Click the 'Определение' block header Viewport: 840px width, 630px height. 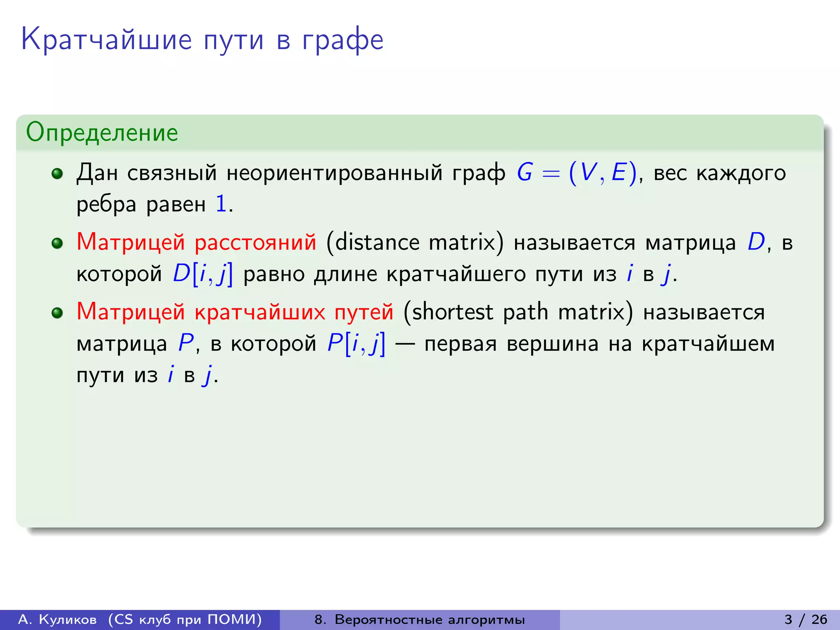[102, 132]
